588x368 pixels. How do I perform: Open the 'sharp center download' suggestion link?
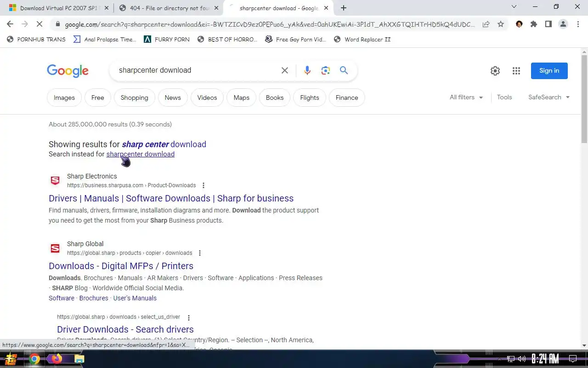pos(164,144)
